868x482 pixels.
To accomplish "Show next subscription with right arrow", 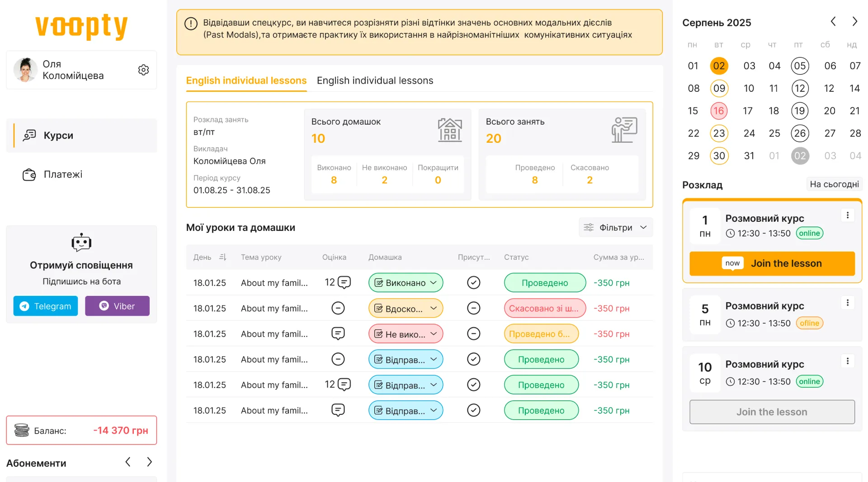I will (x=149, y=462).
